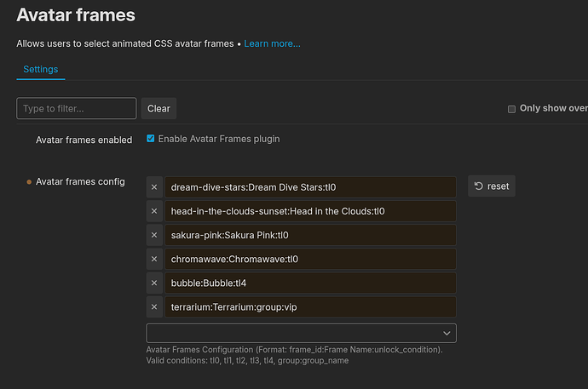Viewport: 588px width, 389px height.
Task: Clear the settings filter
Action: tap(159, 109)
